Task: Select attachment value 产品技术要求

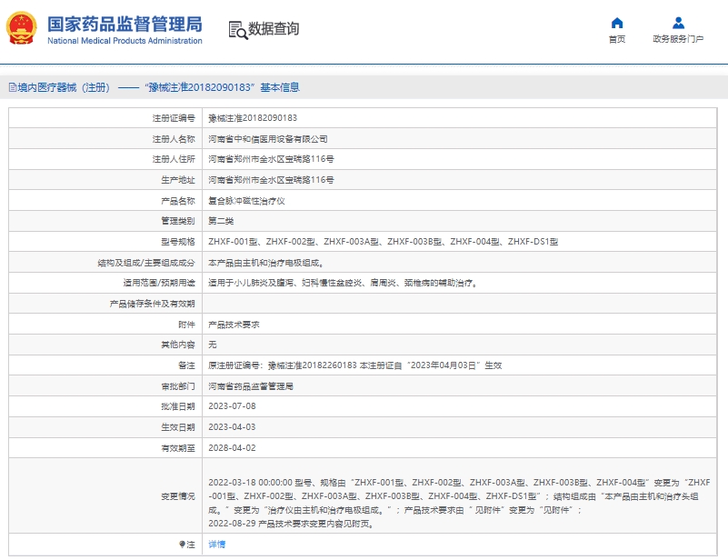Action: (x=234, y=325)
